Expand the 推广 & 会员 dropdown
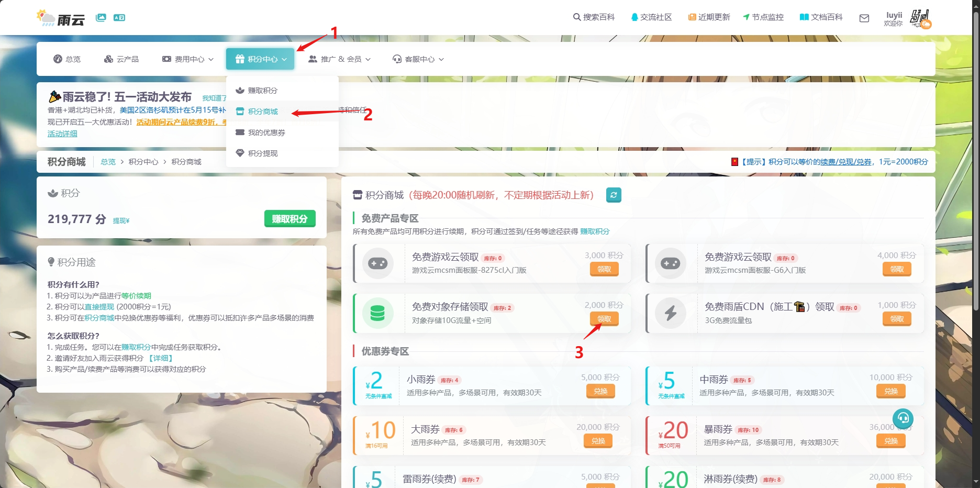Image resolution: width=980 pixels, height=488 pixels. [x=339, y=59]
